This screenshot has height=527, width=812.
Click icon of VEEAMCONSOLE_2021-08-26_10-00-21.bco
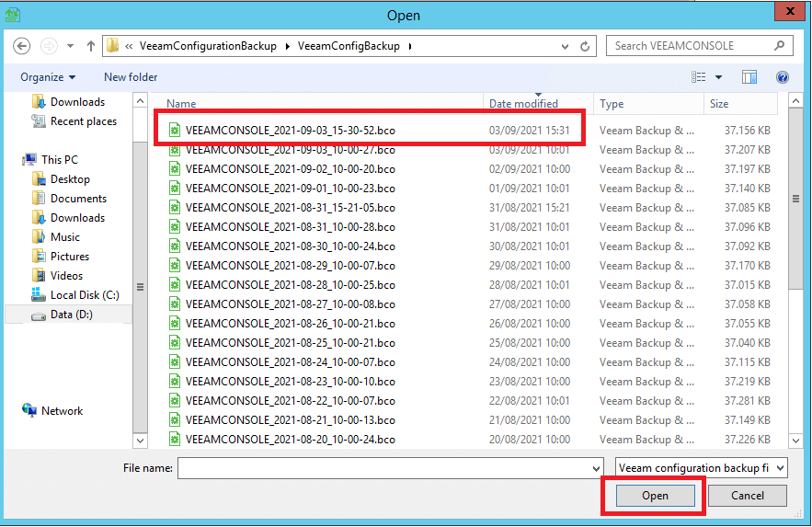[x=175, y=324]
